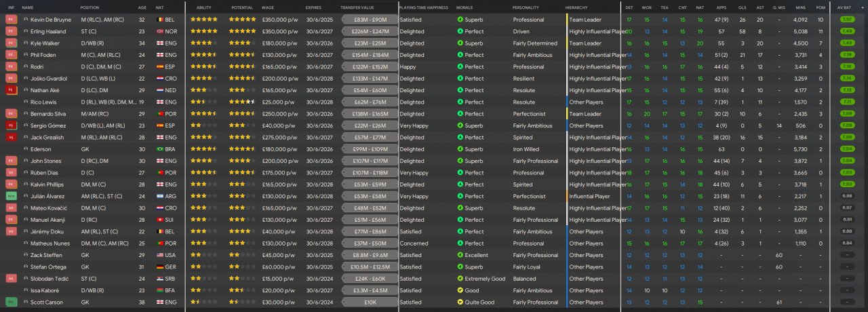Viewport: 868px width, 312px height.
Task: Click the Int status badge for Slobodan Tedić
Action: pyautogui.click(x=11, y=278)
